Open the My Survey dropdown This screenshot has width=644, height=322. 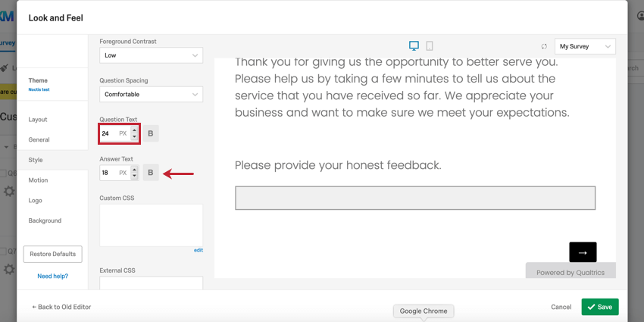click(x=585, y=46)
